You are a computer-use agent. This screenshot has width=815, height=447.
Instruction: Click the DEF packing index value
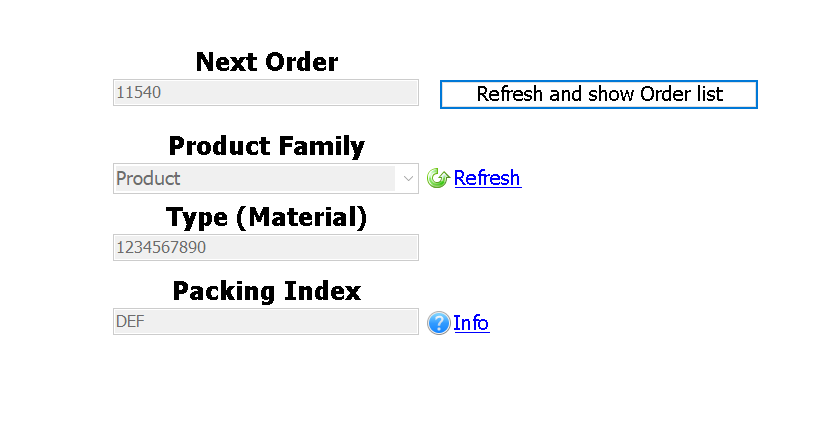(130, 322)
